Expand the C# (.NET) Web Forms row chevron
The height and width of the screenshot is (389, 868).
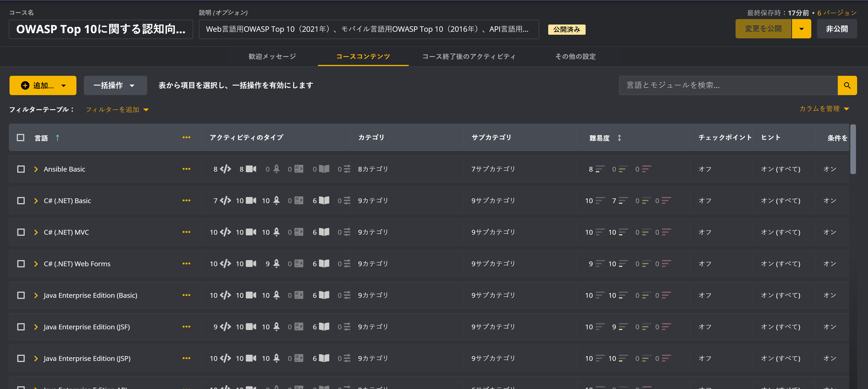[36, 263]
